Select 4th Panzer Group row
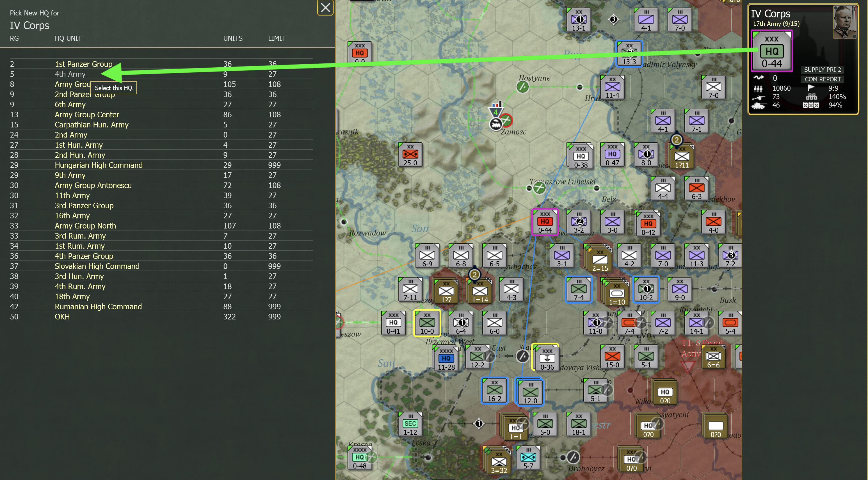Viewport: 868px width, 480px height. coord(161,256)
